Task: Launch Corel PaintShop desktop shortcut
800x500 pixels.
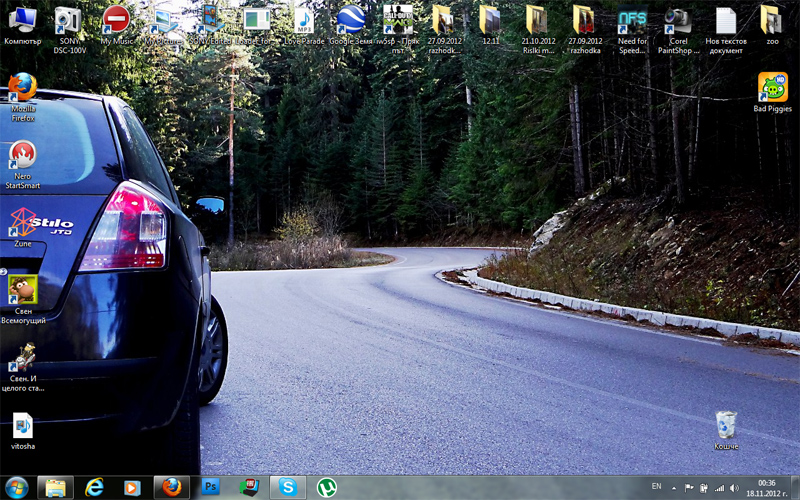Action: 678,20
